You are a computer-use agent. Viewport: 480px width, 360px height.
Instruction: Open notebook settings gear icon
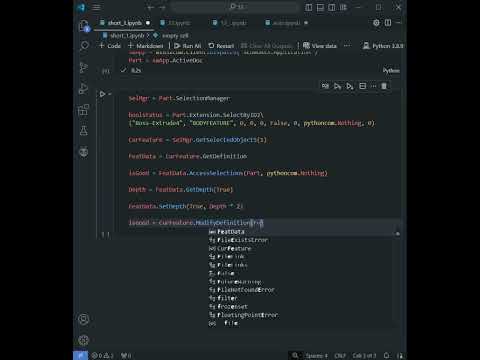(x=376, y=23)
